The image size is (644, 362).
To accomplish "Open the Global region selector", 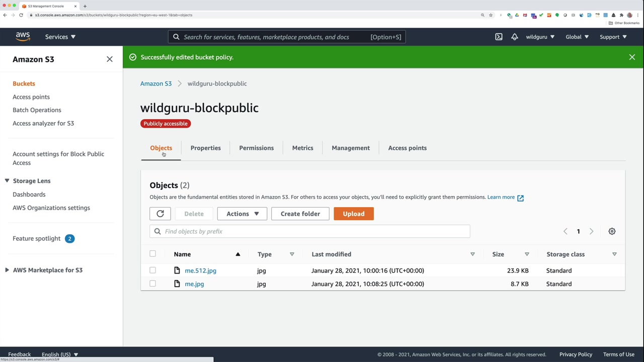I will 577,37.
